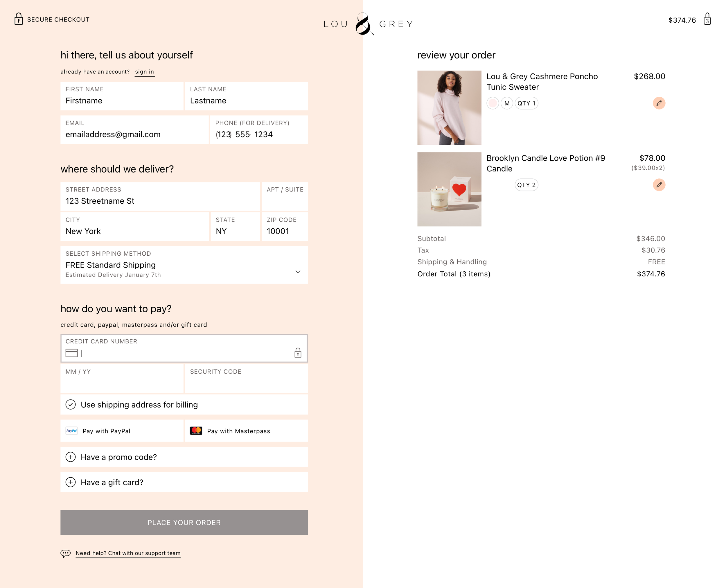Image resolution: width=726 pixels, height=588 pixels.
Task: Click the lock icon in credit card field
Action: pos(298,353)
